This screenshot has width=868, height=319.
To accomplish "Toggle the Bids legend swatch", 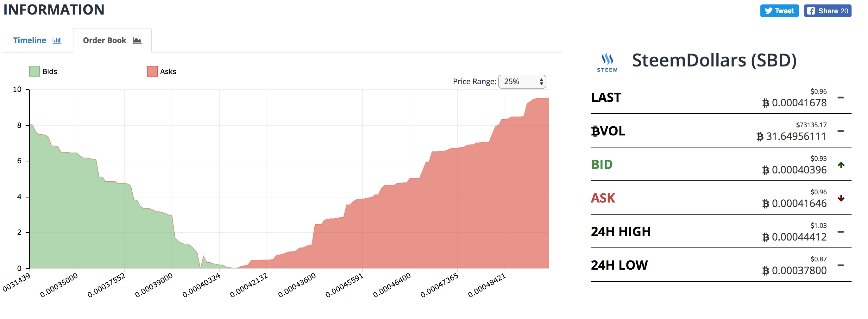I will coord(35,72).
